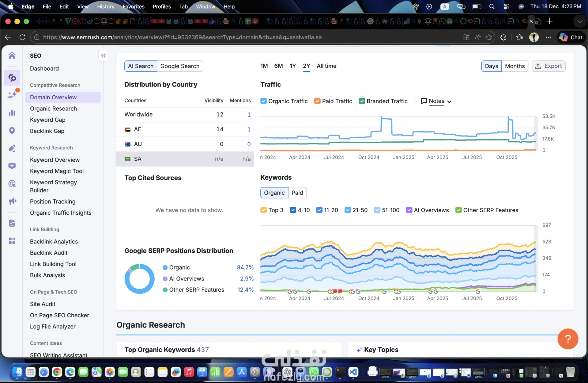Toggle the Paid Traffic checkbox
Image resolution: width=588 pixels, height=383 pixels.
click(x=317, y=101)
